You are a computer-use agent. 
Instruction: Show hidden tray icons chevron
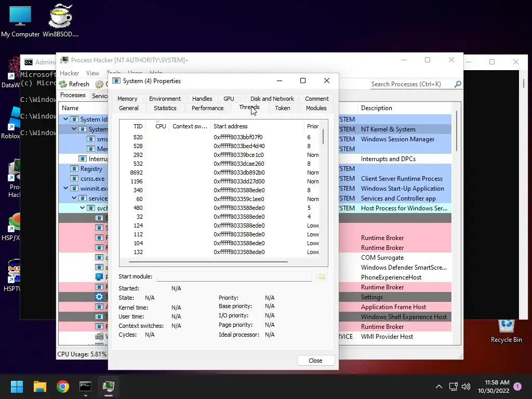point(438,387)
